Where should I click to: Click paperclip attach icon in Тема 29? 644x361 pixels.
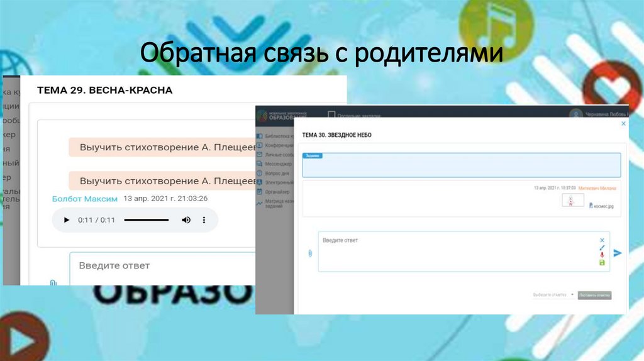click(53, 282)
